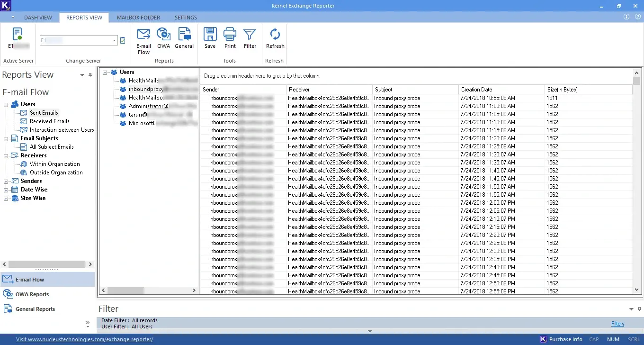Select OWA Reports in navigation pane
The width and height of the screenshot is (644, 345).
tap(47, 294)
